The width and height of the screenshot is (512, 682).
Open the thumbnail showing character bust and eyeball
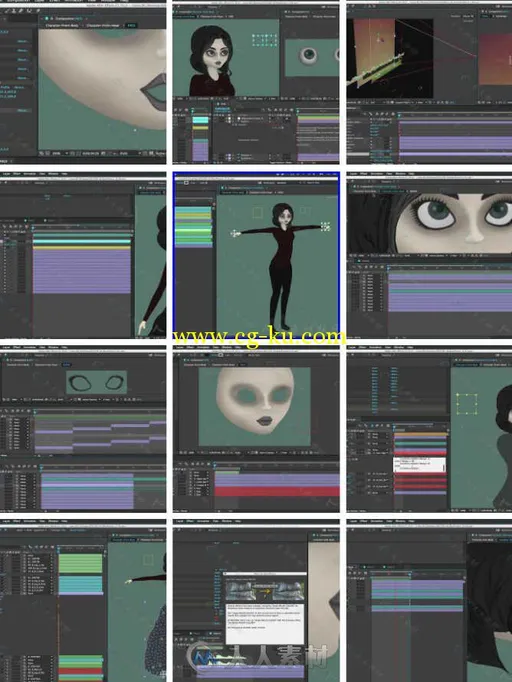[256, 83]
